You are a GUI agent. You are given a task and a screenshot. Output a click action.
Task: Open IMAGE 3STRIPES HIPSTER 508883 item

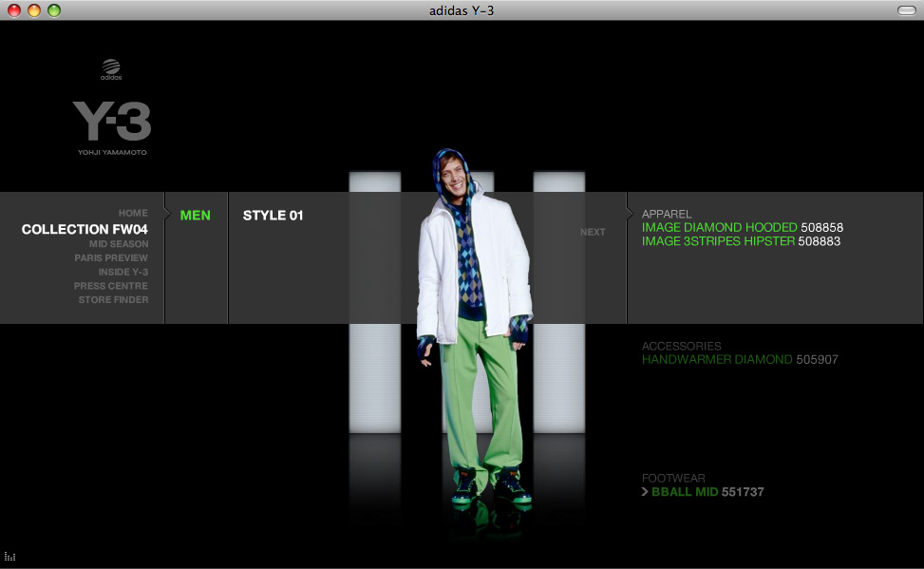coord(742,241)
